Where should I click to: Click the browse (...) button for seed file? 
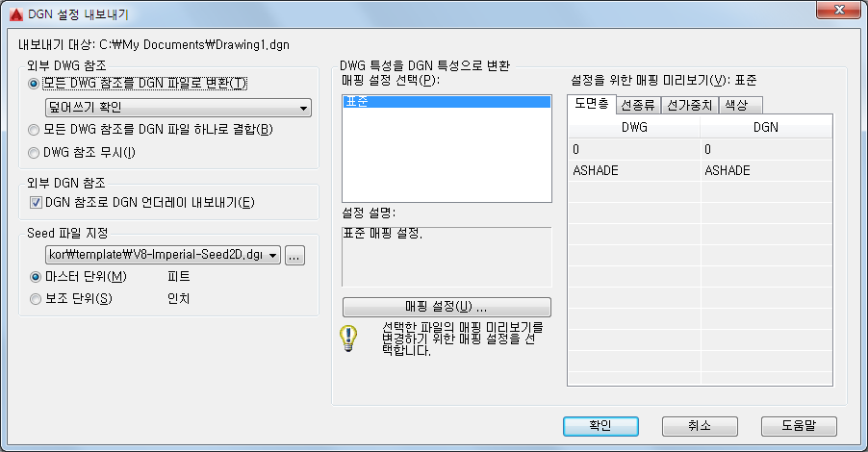pyautogui.click(x=294, y=256)
